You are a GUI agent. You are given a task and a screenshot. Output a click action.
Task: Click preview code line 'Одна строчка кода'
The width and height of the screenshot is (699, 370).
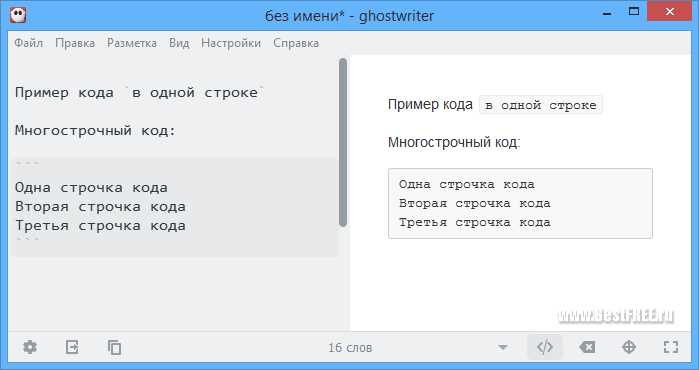click(467, 184)
